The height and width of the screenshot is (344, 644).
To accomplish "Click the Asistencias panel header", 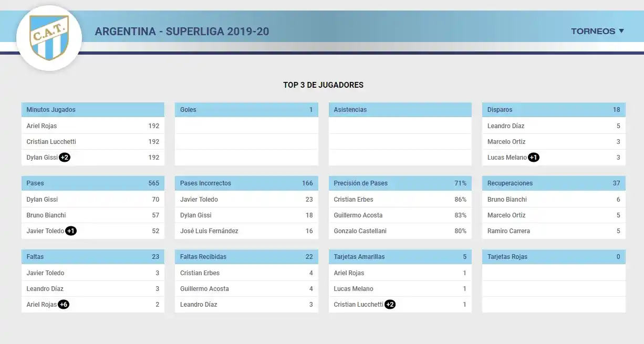I will [400, 110].
